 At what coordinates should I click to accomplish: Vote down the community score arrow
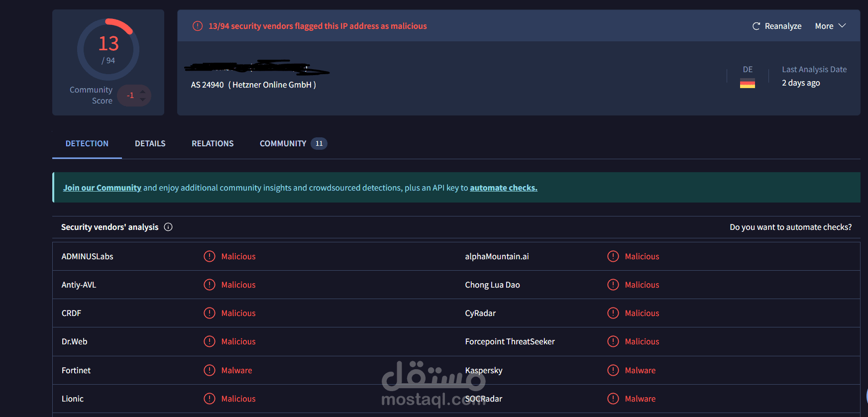click(x=143, y=100)
